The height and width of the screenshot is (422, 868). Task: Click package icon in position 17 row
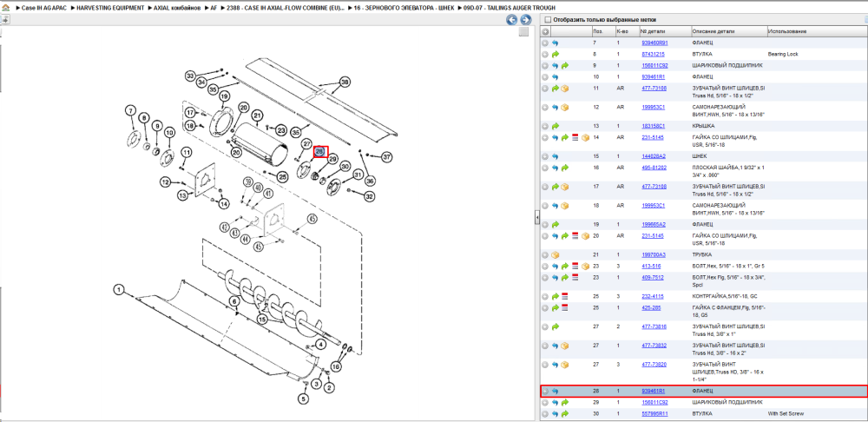565,187
